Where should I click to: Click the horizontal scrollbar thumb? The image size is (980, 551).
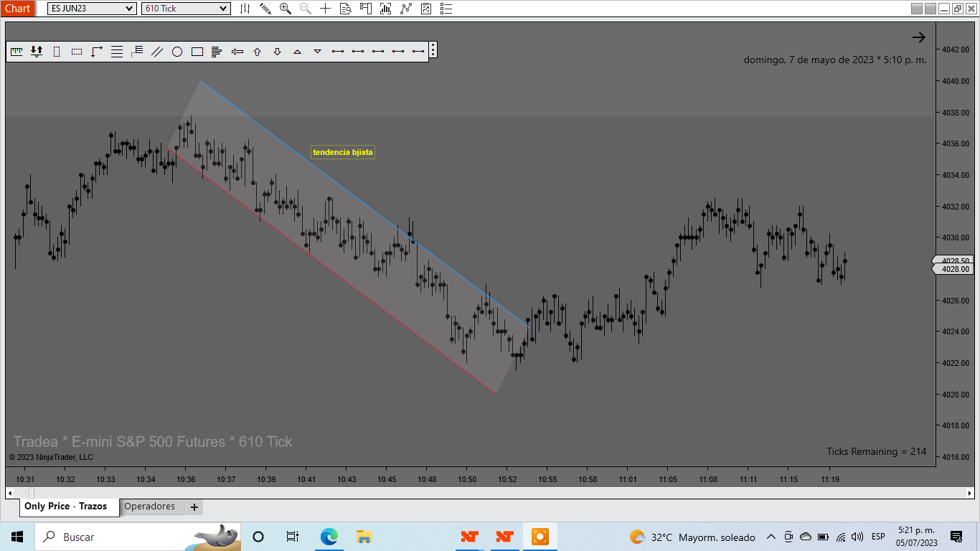[31, 493]
